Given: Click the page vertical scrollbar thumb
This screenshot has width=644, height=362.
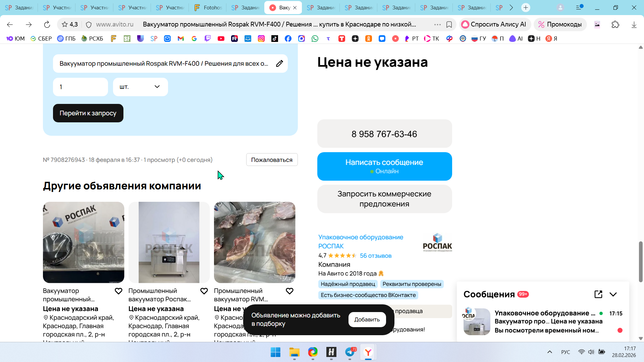Looking at the screenshot, I should tap(640, 261).
